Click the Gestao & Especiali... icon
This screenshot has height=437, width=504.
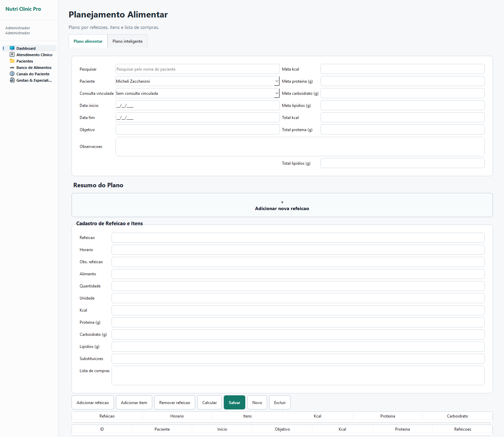(x=12, y=80)
